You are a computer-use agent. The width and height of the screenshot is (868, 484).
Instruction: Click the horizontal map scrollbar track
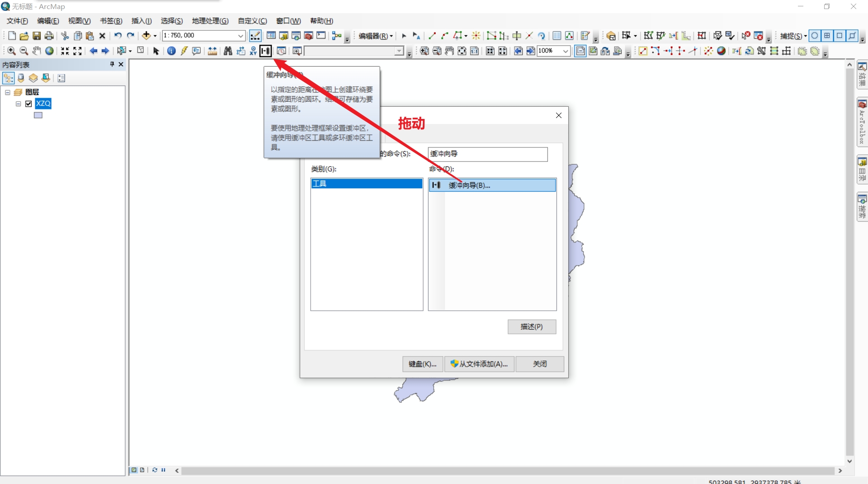pyautogui.click(x=508, y=471)
